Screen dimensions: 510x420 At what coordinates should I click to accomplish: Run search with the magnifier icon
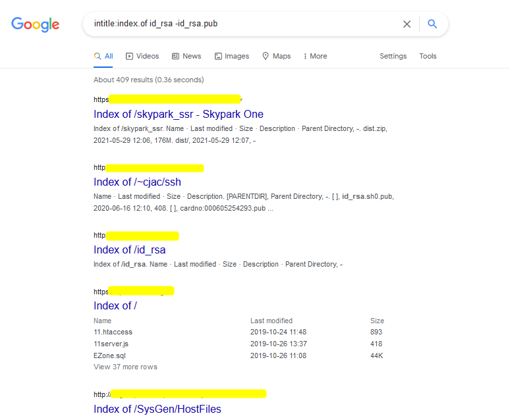click(432, 24)
